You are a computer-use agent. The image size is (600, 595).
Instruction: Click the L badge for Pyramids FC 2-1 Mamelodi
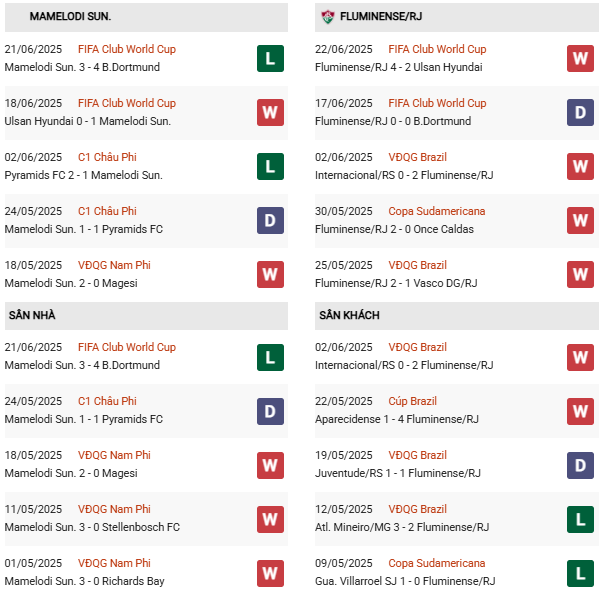270,166
